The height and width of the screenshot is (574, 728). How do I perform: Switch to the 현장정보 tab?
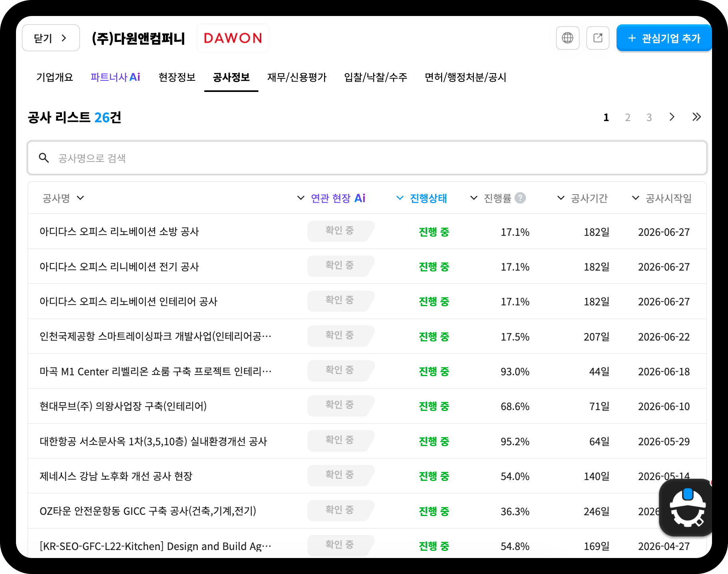[x=177, y=77]
